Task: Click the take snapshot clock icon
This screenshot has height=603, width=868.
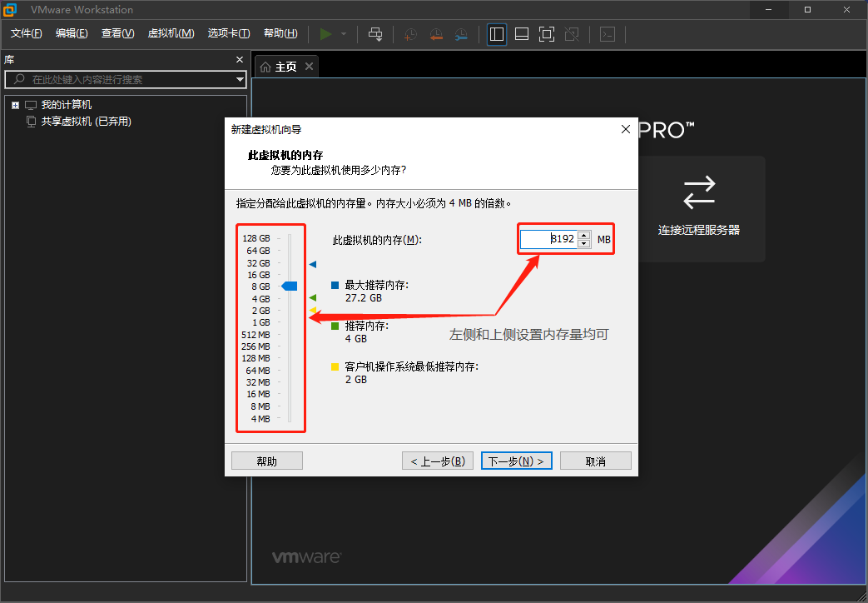Action: click(410, 34)
